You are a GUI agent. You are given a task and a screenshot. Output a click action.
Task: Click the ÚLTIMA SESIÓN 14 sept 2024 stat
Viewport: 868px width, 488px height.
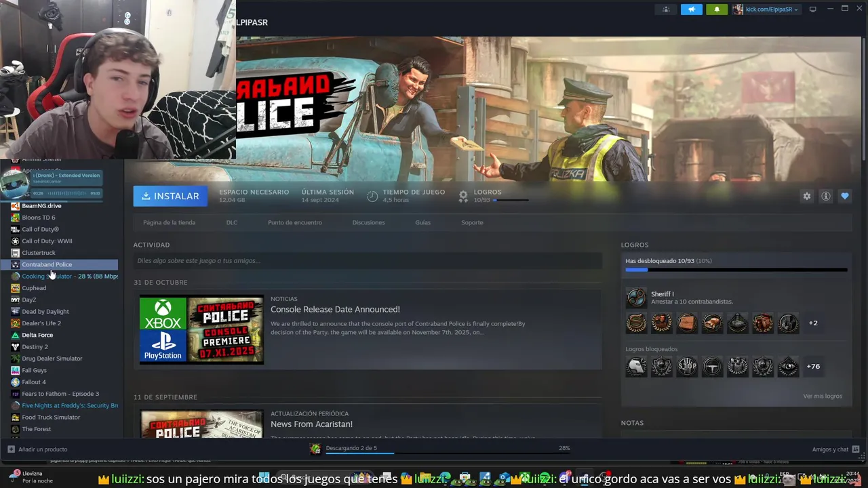pos(328,196)
